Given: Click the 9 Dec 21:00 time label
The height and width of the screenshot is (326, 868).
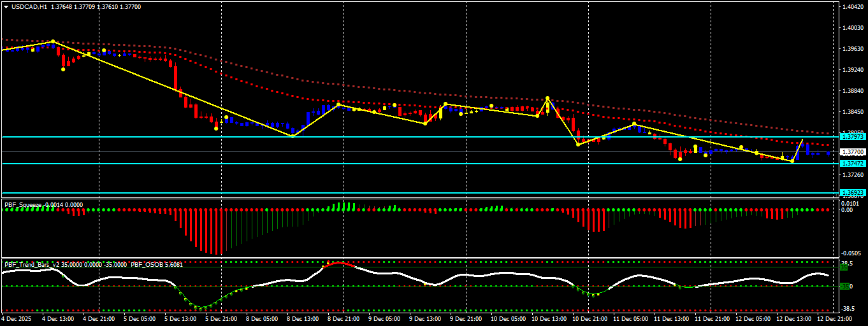Looking at the screenshot, I should click(x=466, y=318).
